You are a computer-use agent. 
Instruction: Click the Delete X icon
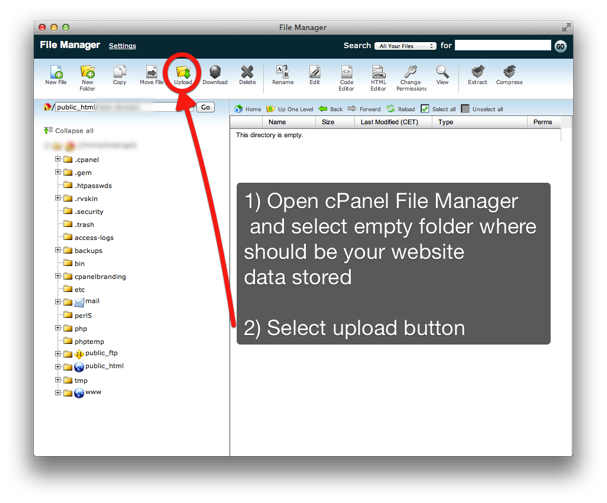click(247, 72)
